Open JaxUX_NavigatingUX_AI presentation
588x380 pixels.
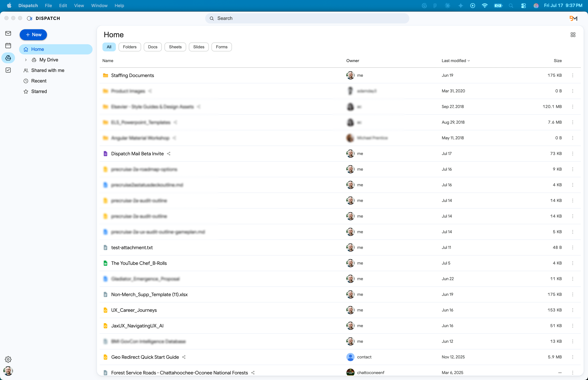[x=137, y=326]
